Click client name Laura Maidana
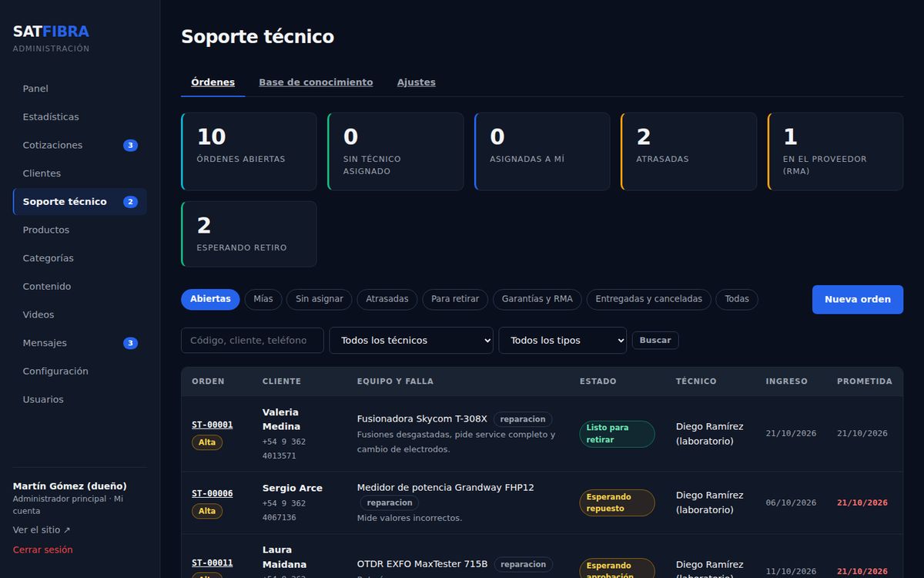The height and width of the screenshot is (578, 924). [285, 557]
